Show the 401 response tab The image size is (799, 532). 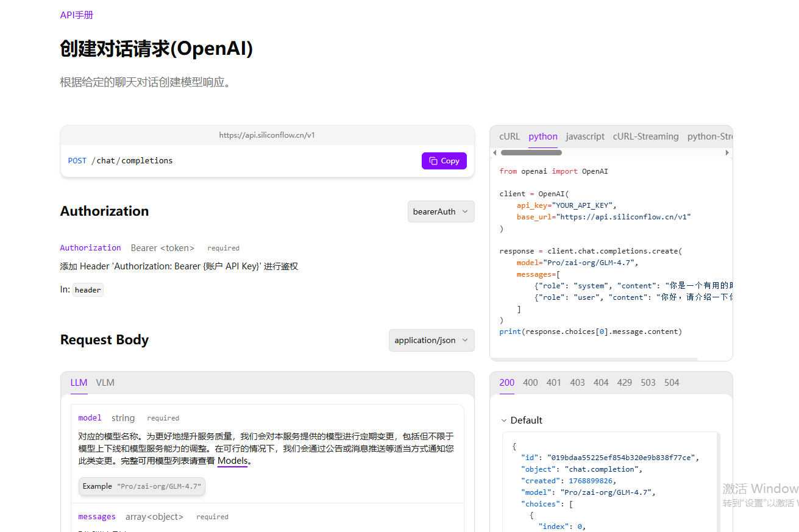553,383
